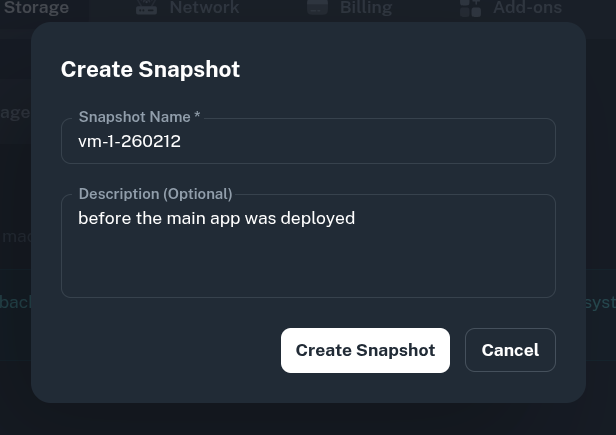Click the 'vm-1-260212' text in name field
The height and width of the screenshot is (435, 616).
pos(129,141)
